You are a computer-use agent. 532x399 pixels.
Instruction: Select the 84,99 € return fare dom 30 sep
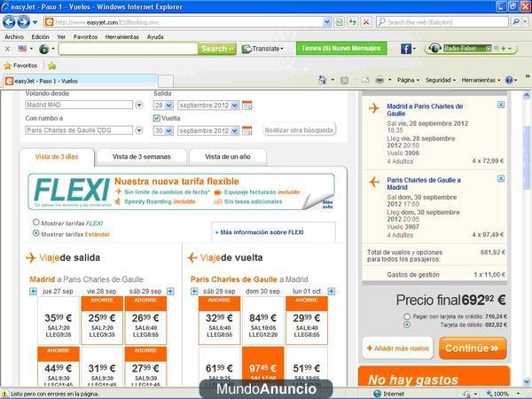click(x=262, y=320)
